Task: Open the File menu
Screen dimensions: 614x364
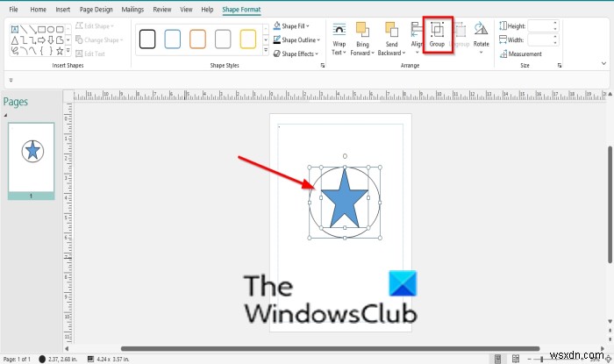Action: tap(13, 10)
